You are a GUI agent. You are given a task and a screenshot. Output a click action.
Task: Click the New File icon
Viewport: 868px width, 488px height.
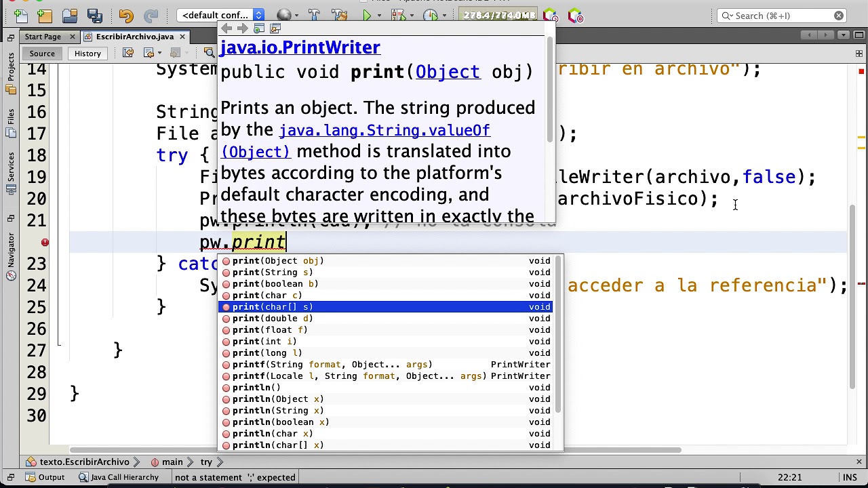coord(20,15)
